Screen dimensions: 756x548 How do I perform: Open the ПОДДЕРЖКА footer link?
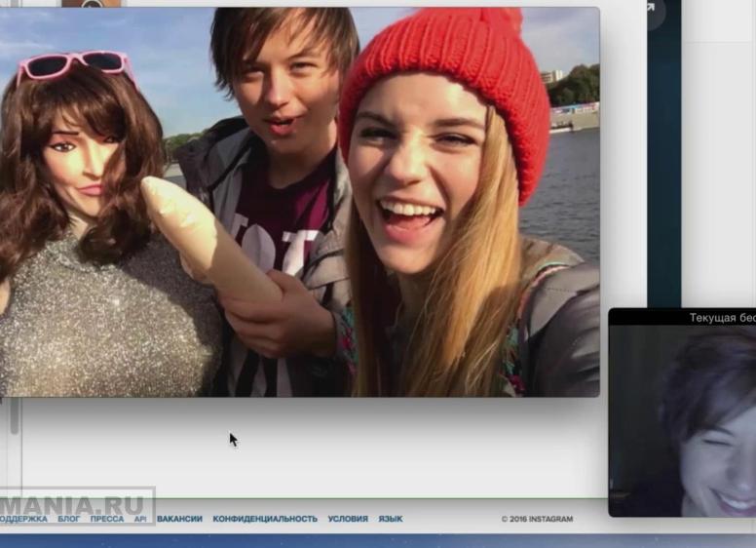21,519
